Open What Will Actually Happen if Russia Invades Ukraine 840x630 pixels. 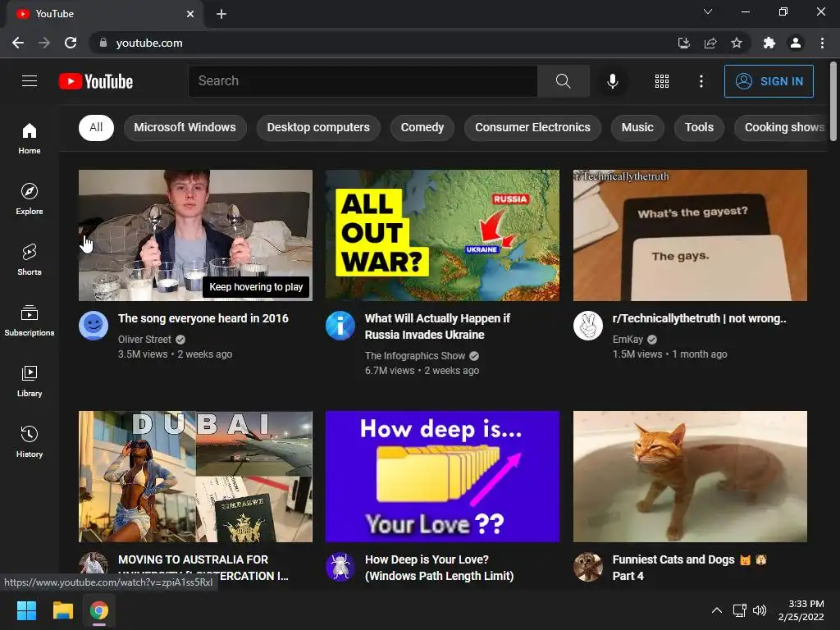click(x=437, y=326)
